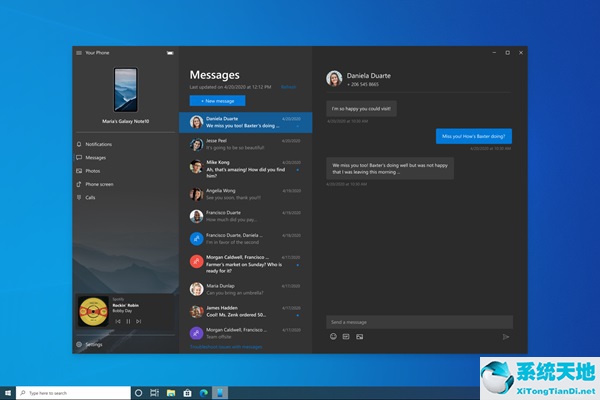Open the 'Team offsite' group conversation
The image size is (600, 400).
[246, 333]
